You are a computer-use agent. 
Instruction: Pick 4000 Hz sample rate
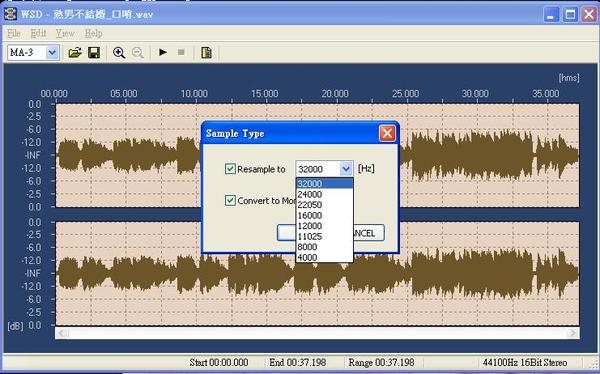[x=324, y=257]
